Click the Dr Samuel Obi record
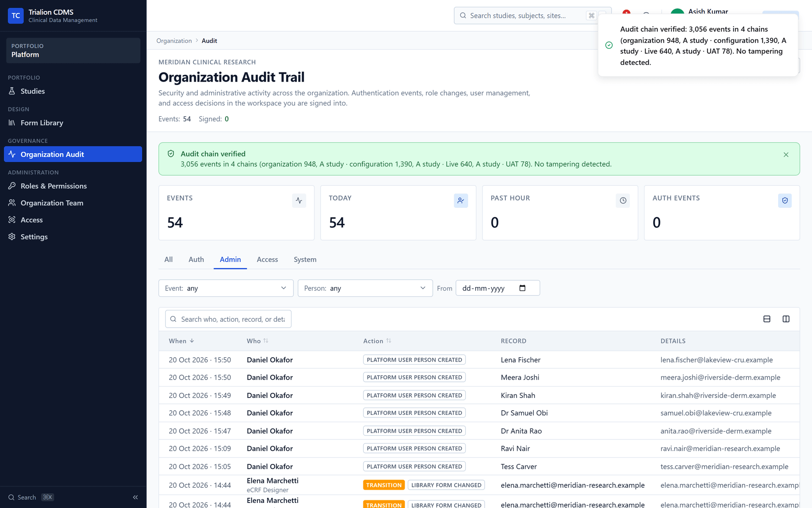Screen dimensions: 812x508 click(524, 413)
